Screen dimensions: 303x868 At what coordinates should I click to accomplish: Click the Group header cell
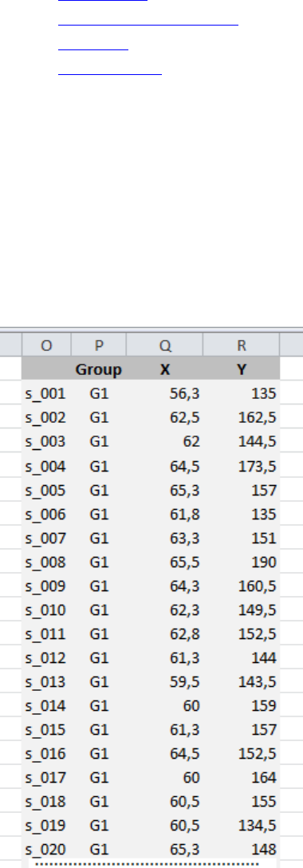[99, 369]
